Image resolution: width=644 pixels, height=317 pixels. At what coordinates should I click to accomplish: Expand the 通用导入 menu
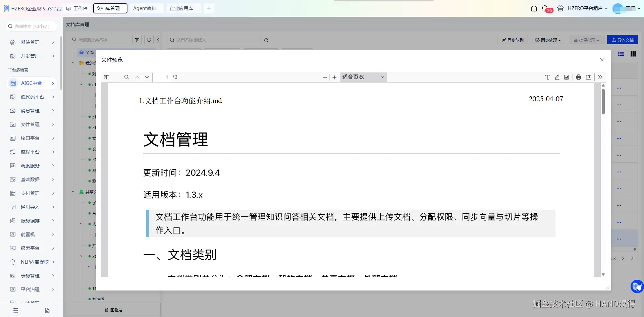pyautogui.click(x=32, y=207)
